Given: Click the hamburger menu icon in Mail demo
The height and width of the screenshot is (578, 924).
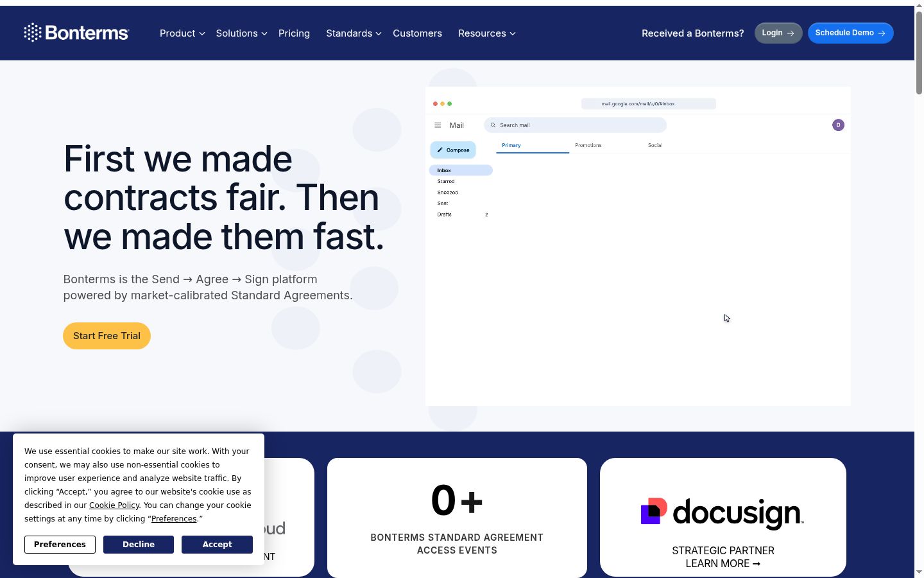Looking at the screenshot, I should coord(438,125).
